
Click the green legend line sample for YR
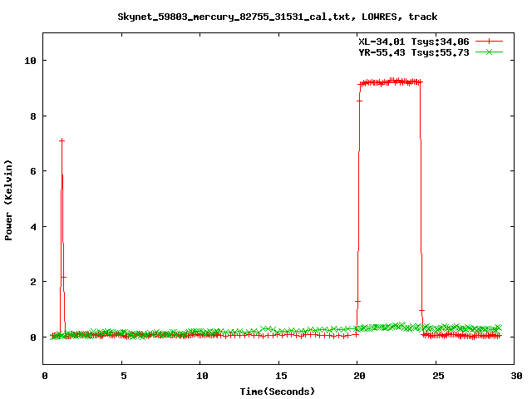tap(489, 52)
